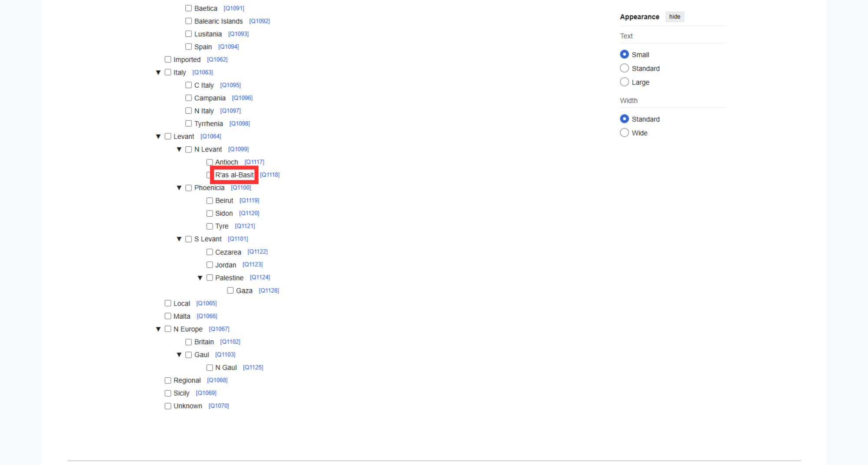This screenshot has width=868, height=465.
Task: Collapse the Levant tree node
Action: point(158,136)
